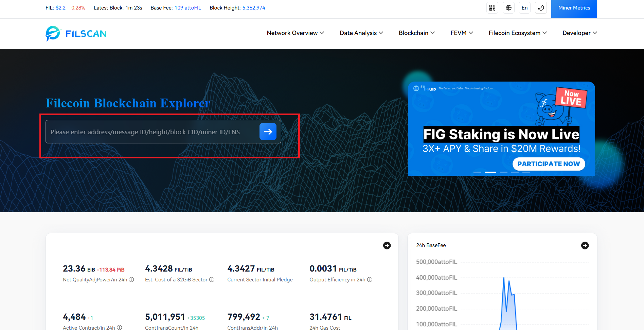Expand the Network Overview menu
The image size is (644, 330).
click(295, 33)
